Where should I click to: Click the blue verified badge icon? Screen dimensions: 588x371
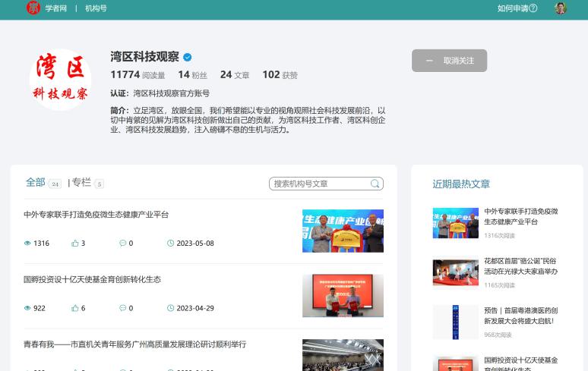tap(188, 57)
